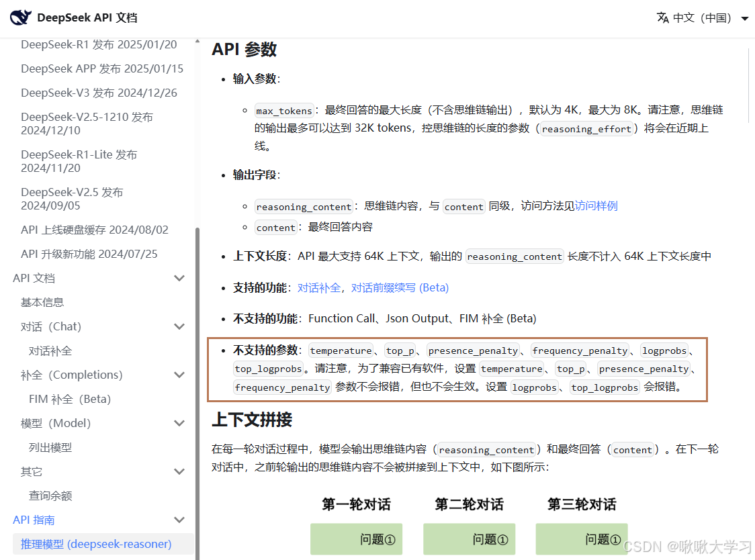
Task: Select the 补全（Completions）sidebar category
Action: (x=72, y=375)
